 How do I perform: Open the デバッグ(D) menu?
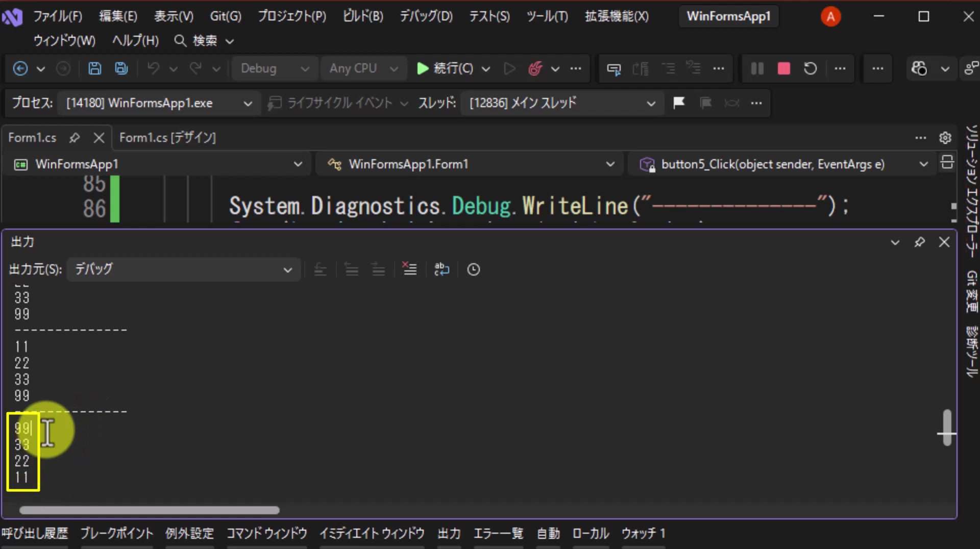coord(426,16)
